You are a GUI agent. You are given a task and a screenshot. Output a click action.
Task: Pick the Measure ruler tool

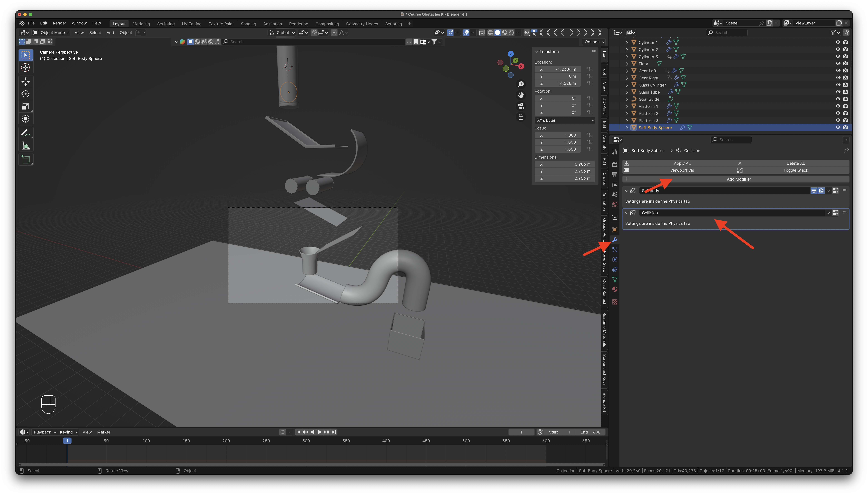click(25, 146)
